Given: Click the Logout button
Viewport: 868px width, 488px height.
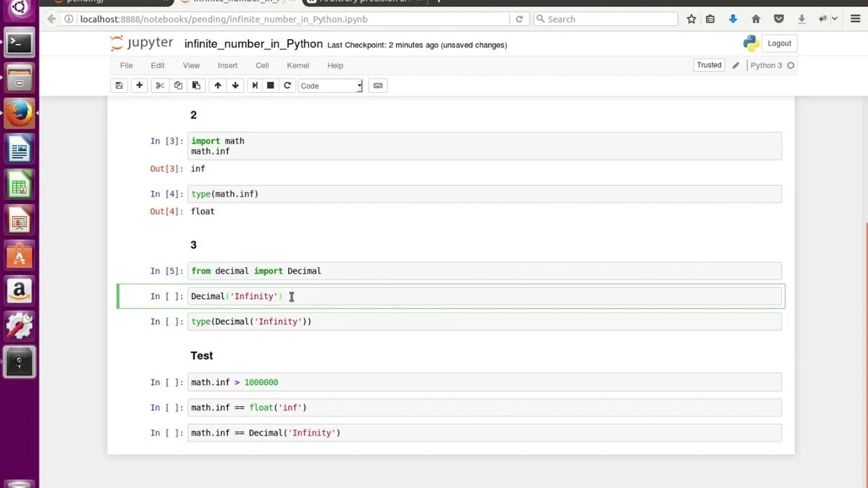Looking at the screenshot, I should point(779,43).
